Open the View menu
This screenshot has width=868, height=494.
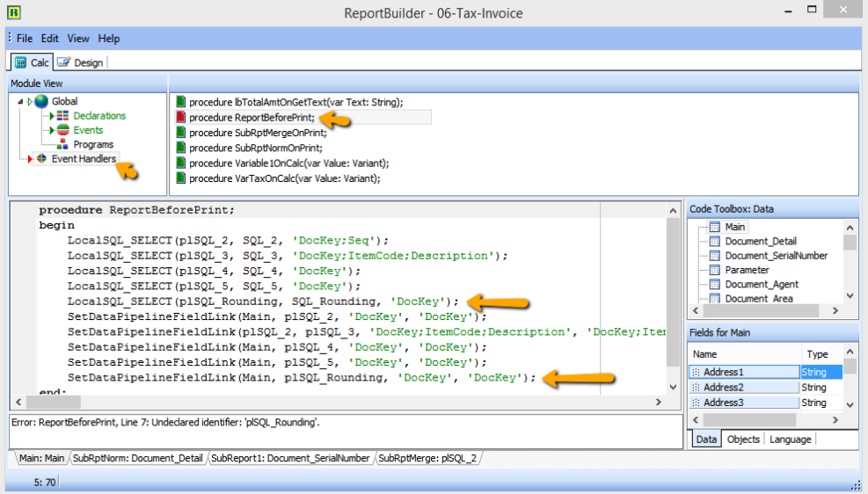78,39
